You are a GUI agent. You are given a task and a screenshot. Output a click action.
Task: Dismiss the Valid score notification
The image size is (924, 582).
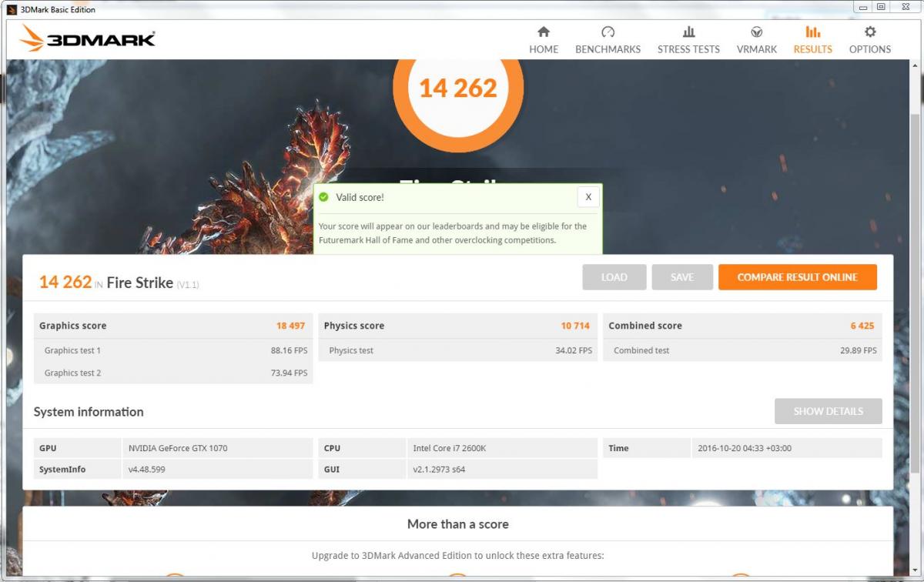click(x=588, y=197)
